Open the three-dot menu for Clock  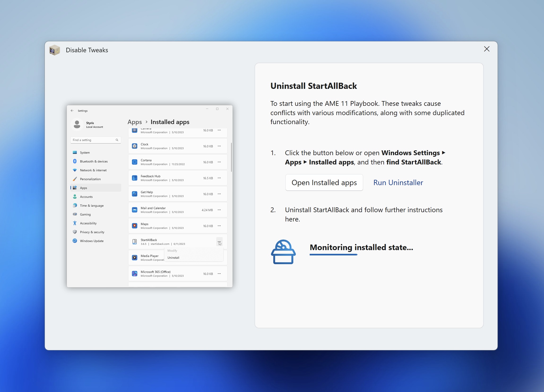point(219,146)
